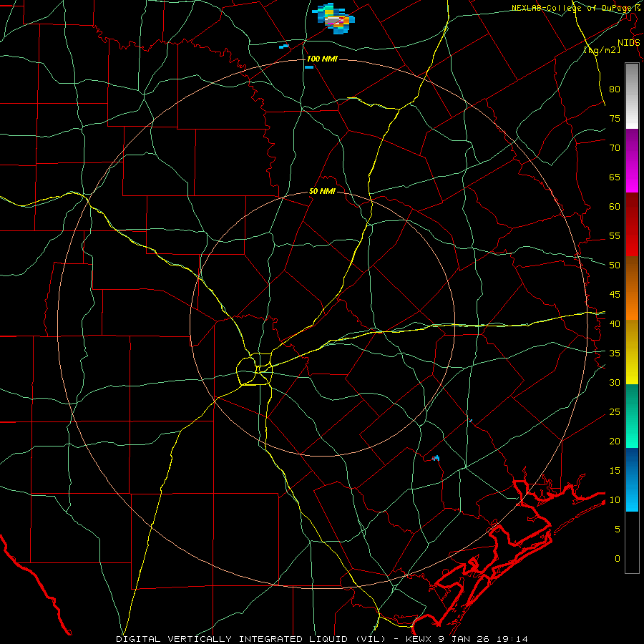Screen dimensions: 644x644
Task: Click the 100 NMI range ring label
Action: tap(321, 59)
